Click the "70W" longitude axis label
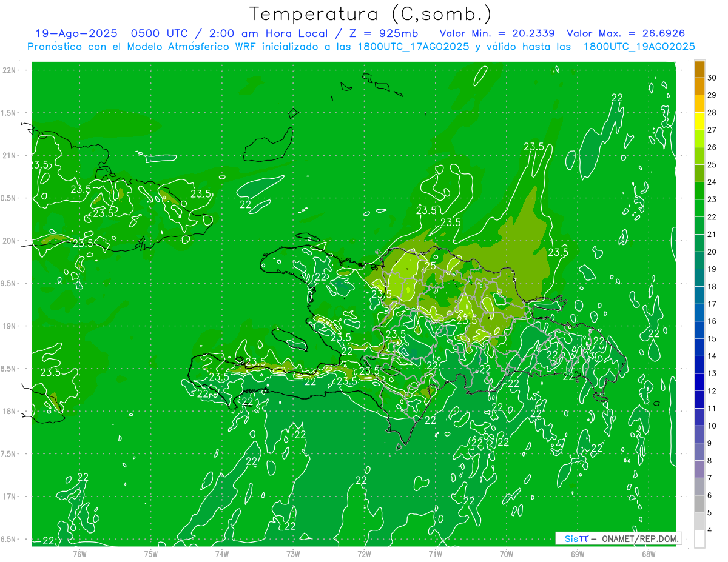728x562 pixels. tap(507, 554)
